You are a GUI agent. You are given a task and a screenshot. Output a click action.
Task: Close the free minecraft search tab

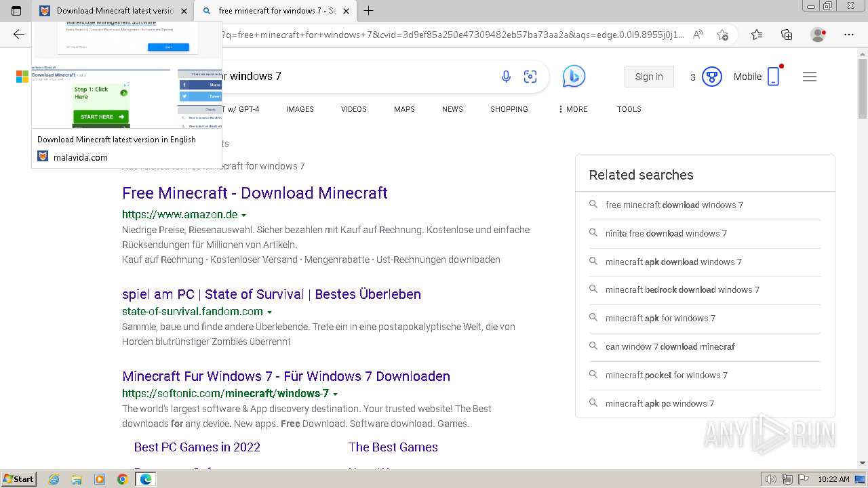[347, 11]
